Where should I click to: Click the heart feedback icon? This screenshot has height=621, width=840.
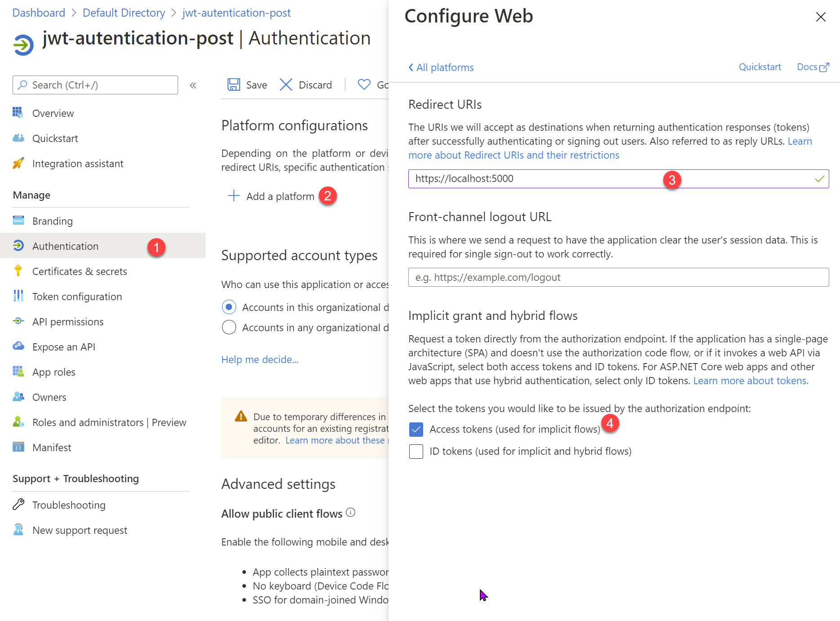tap(364, 84)
